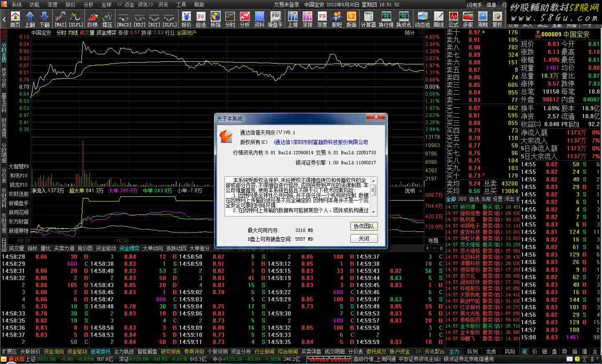Click the 下翻 page-down arrow icon

(x=45, y=19)
